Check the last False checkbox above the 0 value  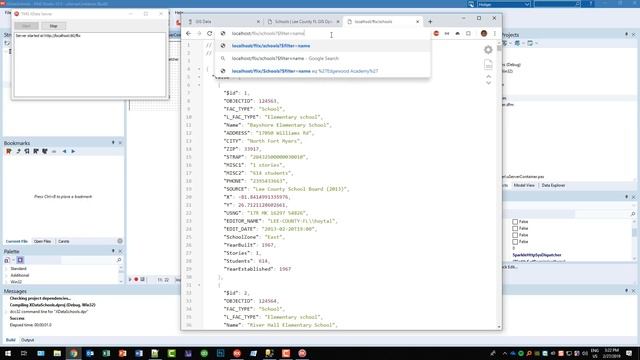pyautogui.click(x=515, y=242)
